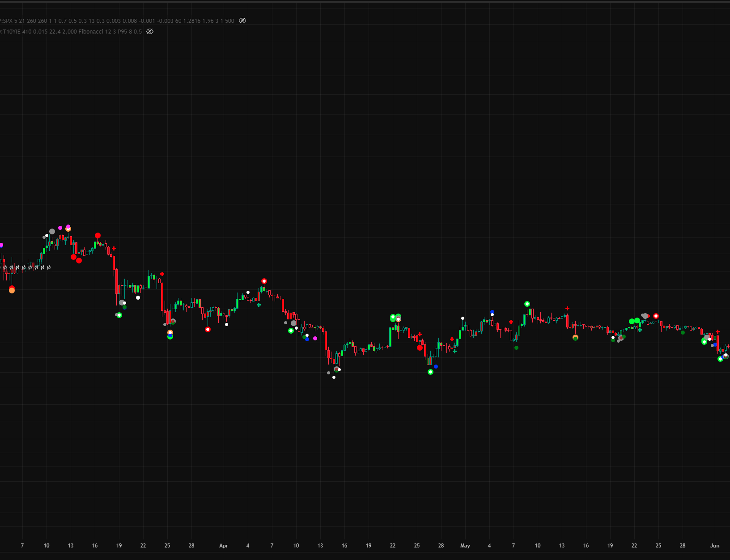The image size is (730, 560).
Task: Click the Apr label on the time axis
Action: (x=224, y=546)
